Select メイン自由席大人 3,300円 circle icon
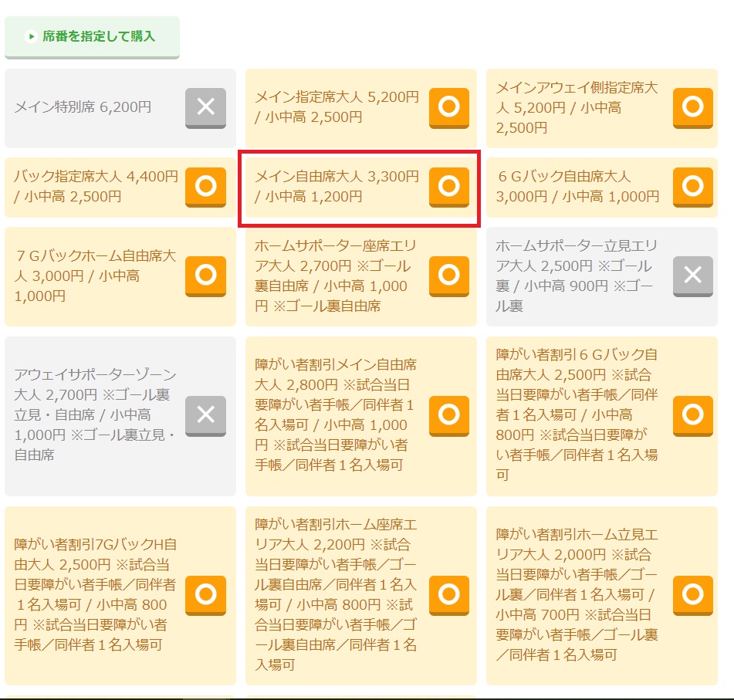734x700 pixels. [449, 187]
